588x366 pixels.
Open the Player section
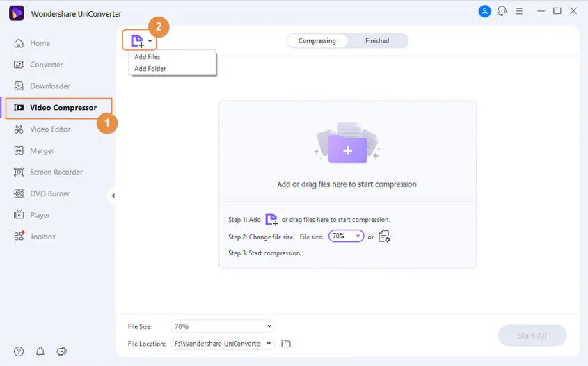pos(32,215)
